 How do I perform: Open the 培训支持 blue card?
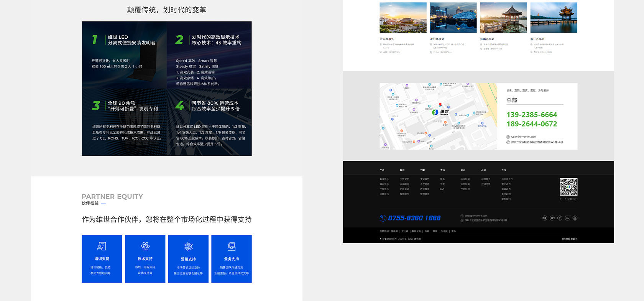coord(102,259)
